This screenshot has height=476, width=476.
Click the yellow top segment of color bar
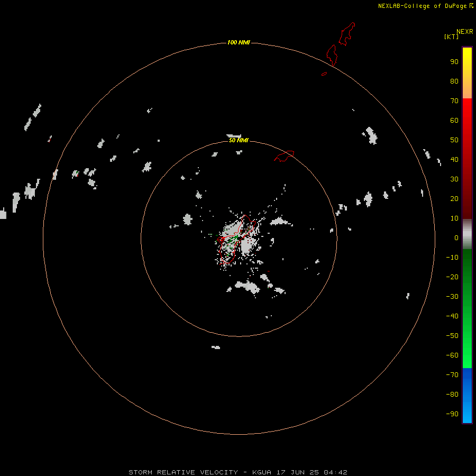point(467,72)
